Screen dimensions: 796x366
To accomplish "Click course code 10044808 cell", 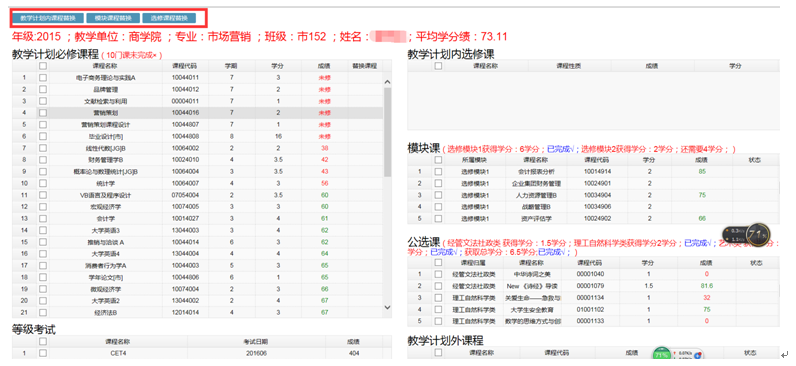I will 185,137.
